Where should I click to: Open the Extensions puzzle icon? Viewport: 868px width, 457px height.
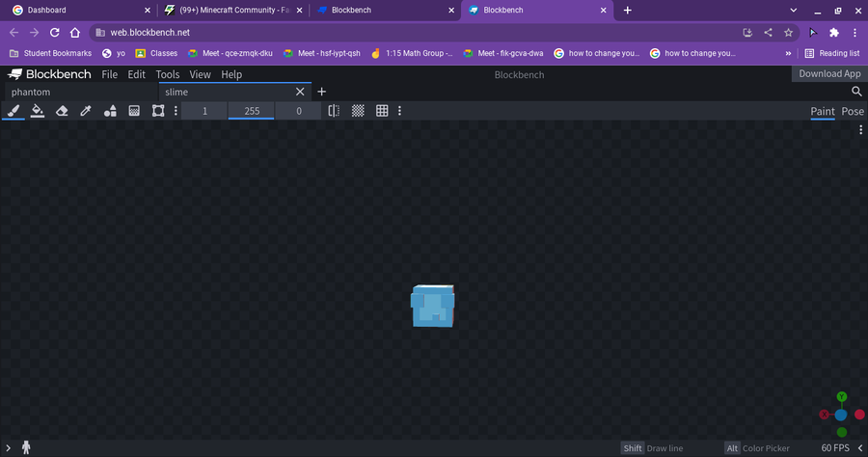pyautogui.click(x=833, y=33)
